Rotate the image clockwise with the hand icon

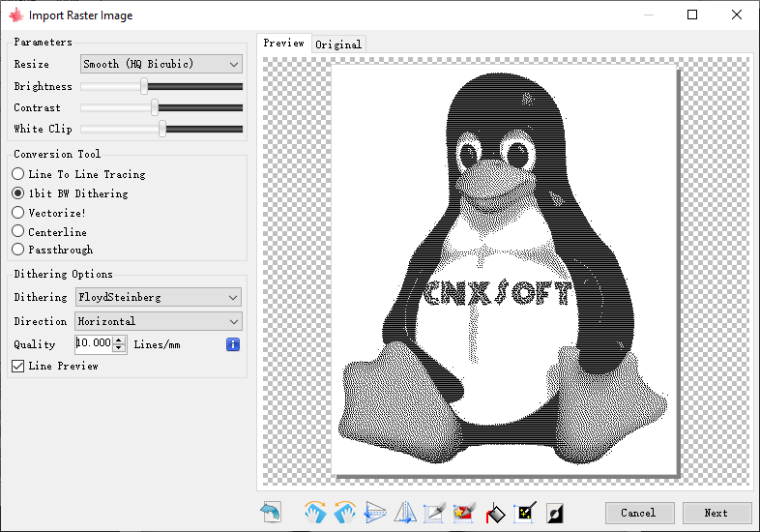tap(315, 513)
